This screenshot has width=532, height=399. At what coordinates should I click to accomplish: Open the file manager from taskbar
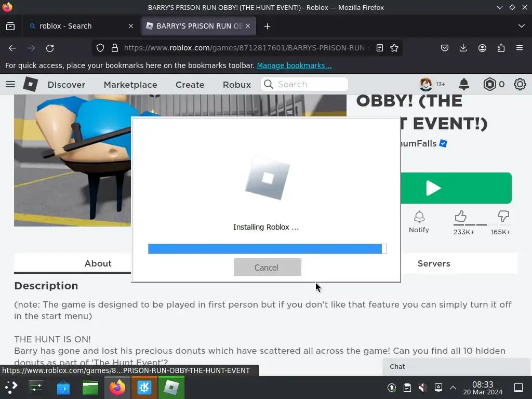90,387
